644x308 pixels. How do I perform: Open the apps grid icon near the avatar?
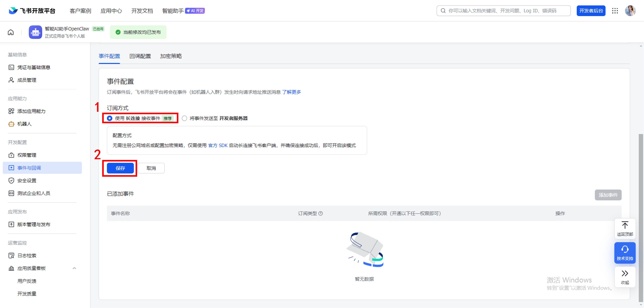click(x=615, y=11)
